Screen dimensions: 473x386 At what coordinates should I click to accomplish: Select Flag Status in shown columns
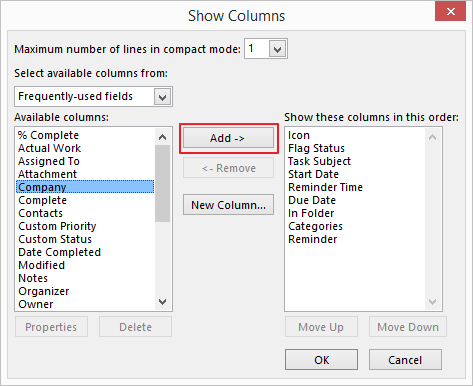pyautogui.click(x=316, y=148)
